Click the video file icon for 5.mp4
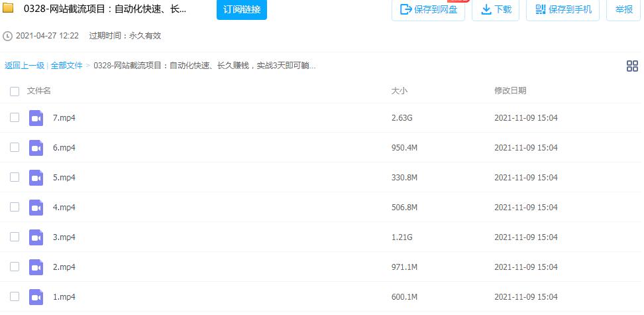This screenshot has height=315, width=644. [36, 178]
